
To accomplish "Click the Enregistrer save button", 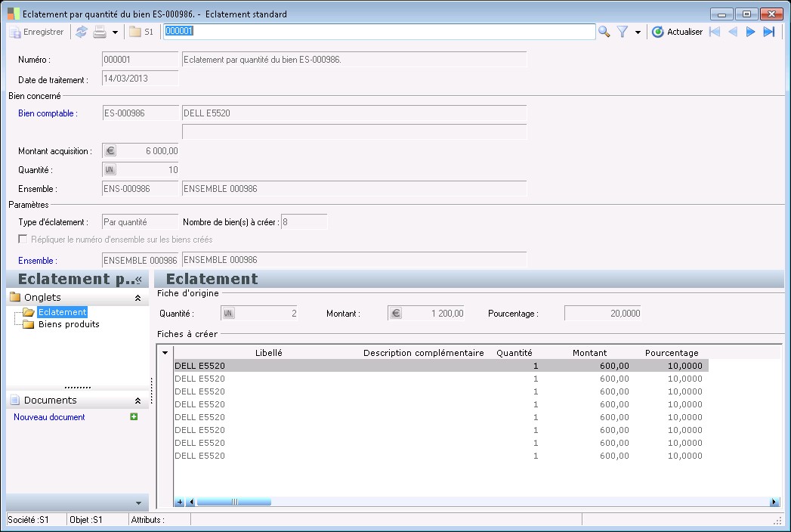I will pos(36,32).
